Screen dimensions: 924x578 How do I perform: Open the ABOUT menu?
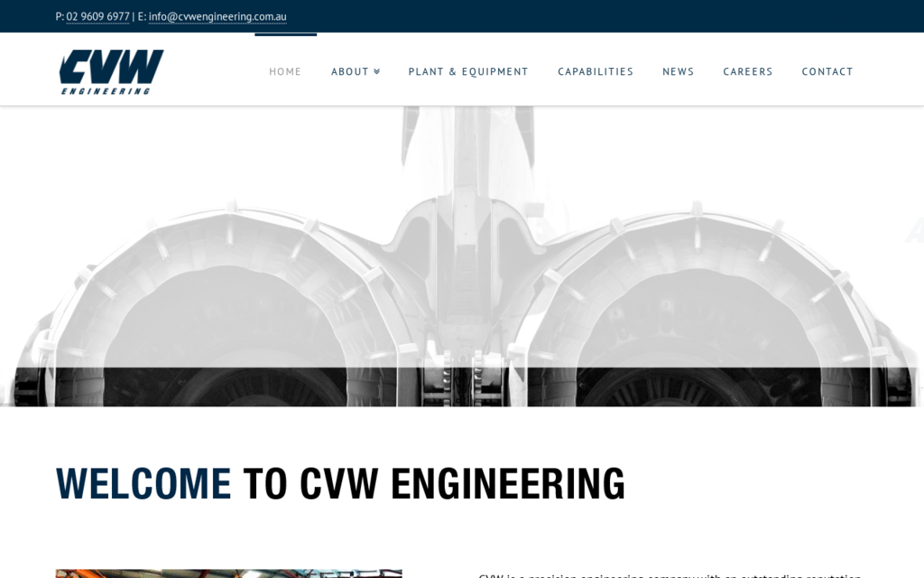point(350,71)
